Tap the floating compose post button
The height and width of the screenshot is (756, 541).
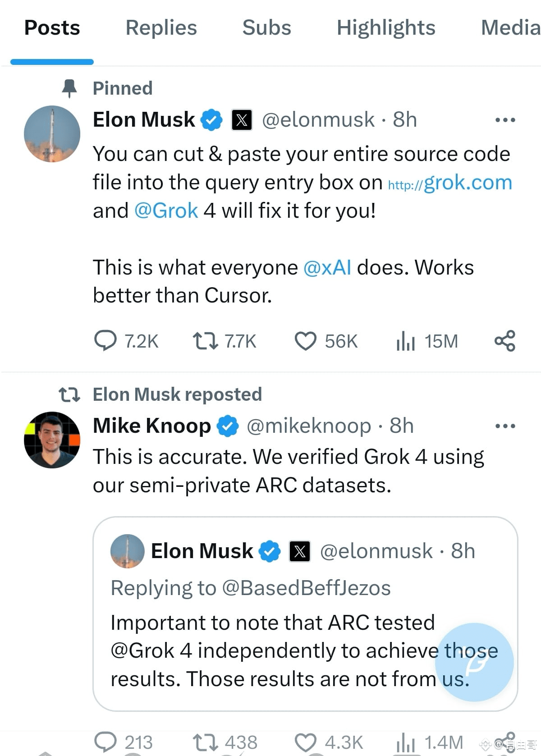tap(474, 662)
